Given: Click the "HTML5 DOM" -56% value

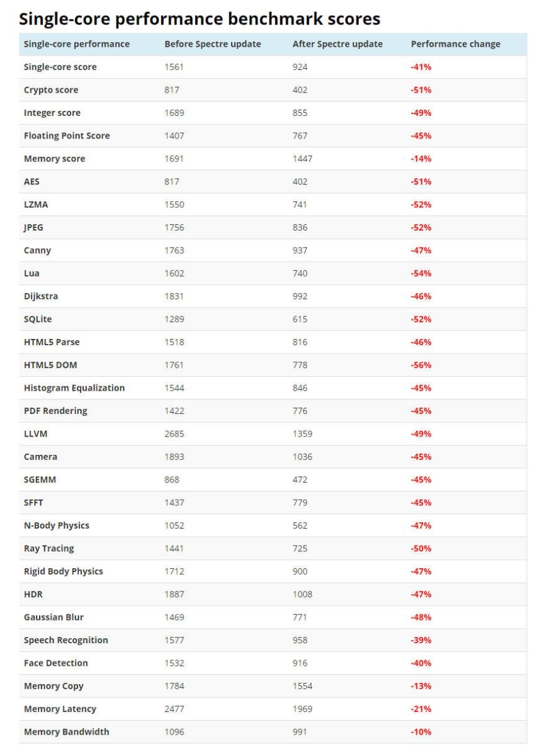Looking at the screenshot, I should click(x=421, y=365).
